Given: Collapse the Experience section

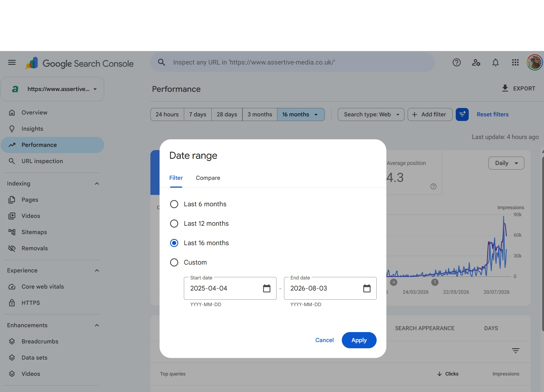Looking at the screenshot, I should tap(97, 271).
